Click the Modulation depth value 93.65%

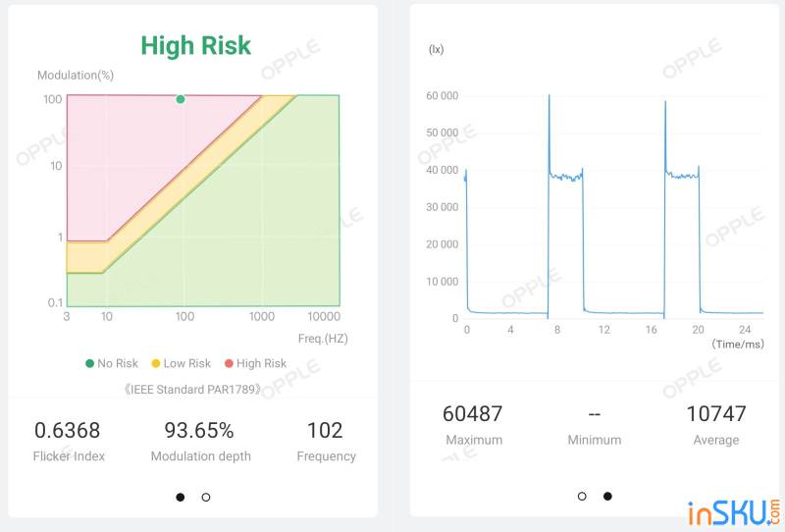tap(199, 430)
